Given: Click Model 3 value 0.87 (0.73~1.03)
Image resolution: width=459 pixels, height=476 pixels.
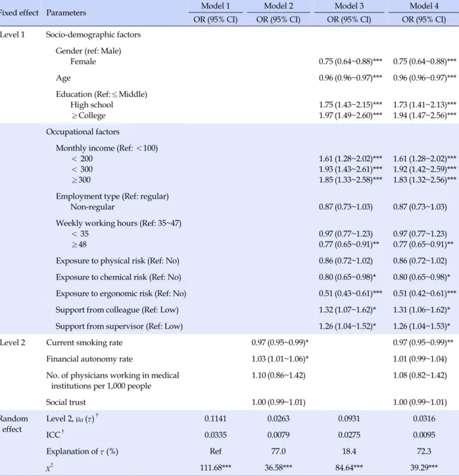Looking at the screenshot, I should tap(345, 207).
